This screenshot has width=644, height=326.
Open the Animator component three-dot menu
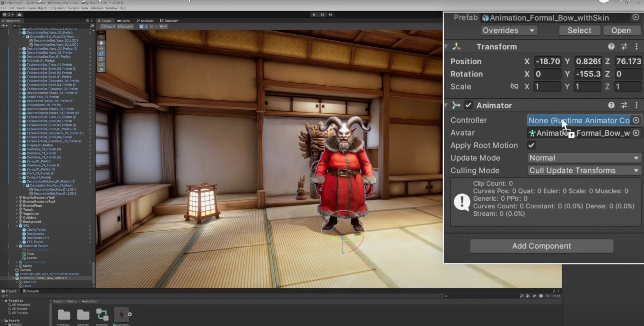point(637,105)
